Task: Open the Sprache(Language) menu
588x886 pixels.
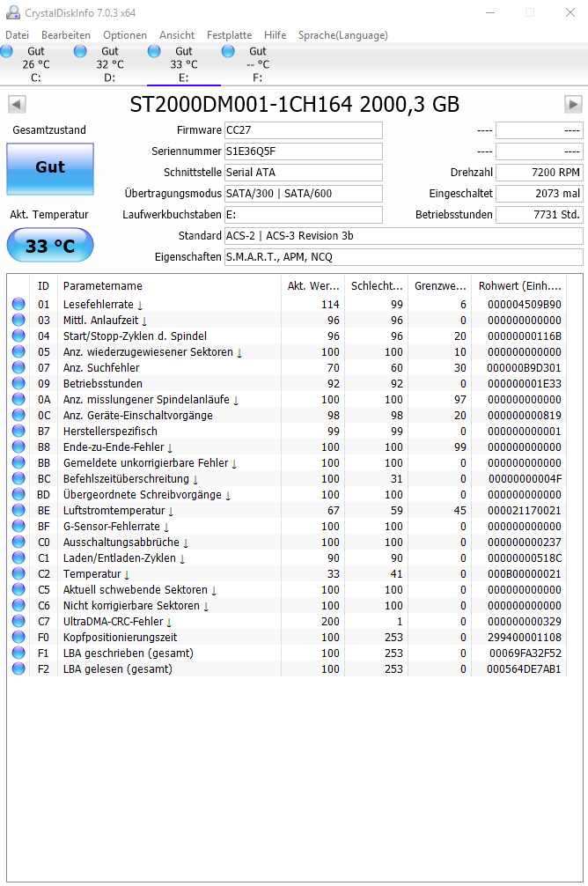Action: click(x=343, y=35)
